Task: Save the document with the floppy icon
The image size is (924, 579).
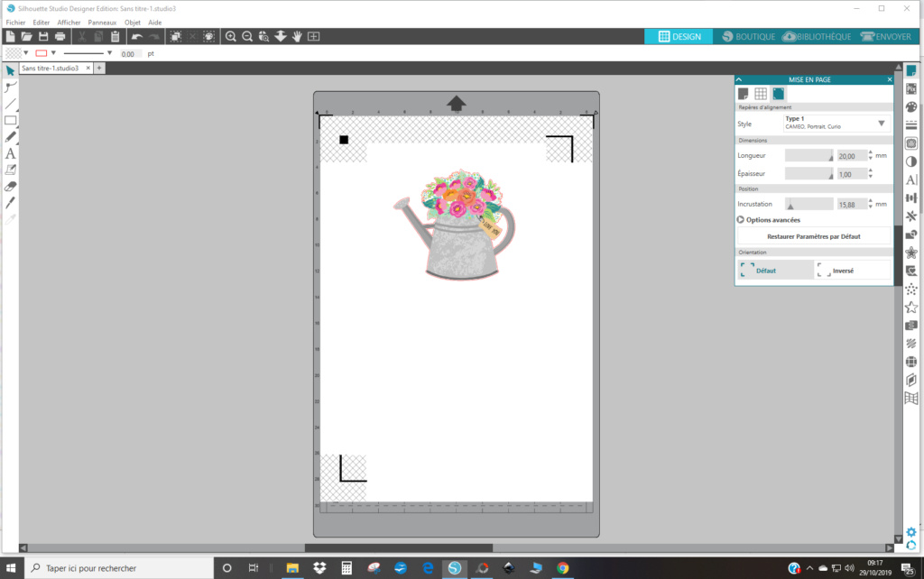Action: tap(43, 36)
